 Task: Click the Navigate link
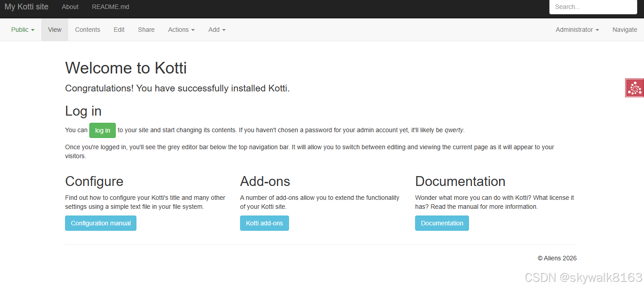[x=625, y=30]
